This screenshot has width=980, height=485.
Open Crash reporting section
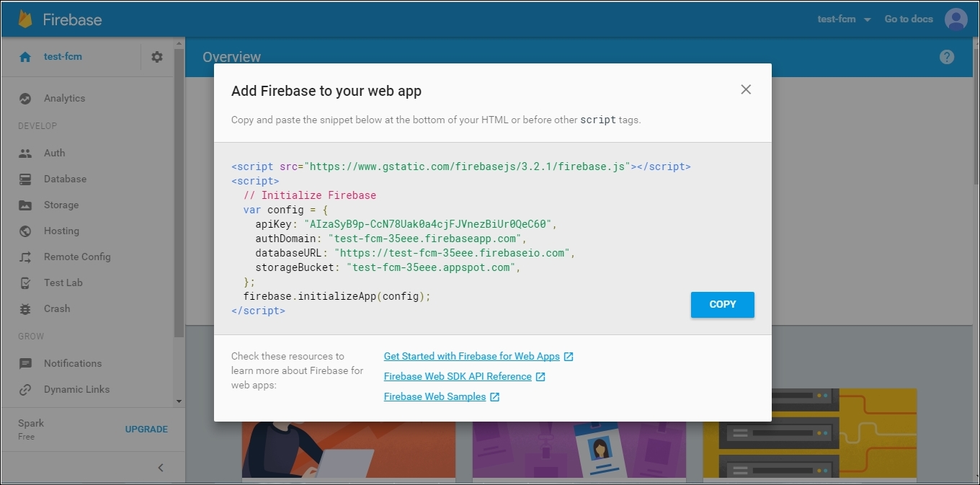[57, 309]
